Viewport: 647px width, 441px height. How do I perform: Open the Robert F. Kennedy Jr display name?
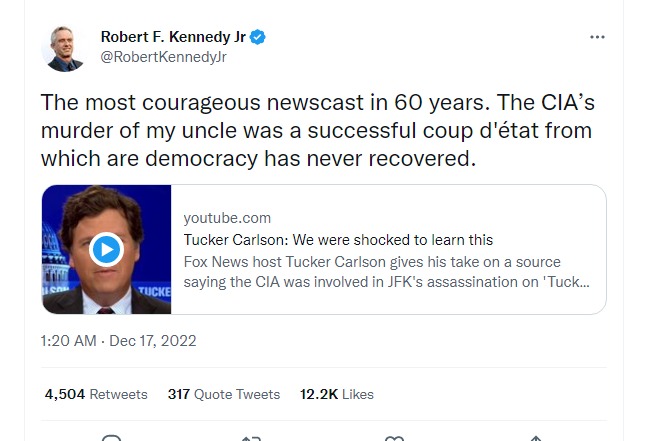(173, 37)
